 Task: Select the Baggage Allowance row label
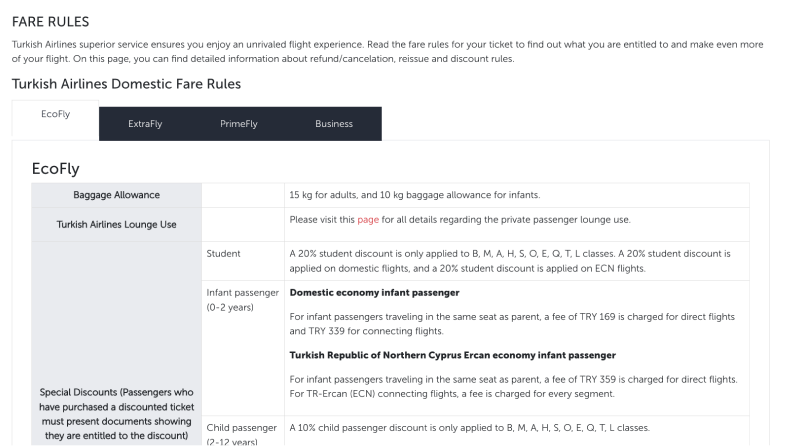coord(116,195)
